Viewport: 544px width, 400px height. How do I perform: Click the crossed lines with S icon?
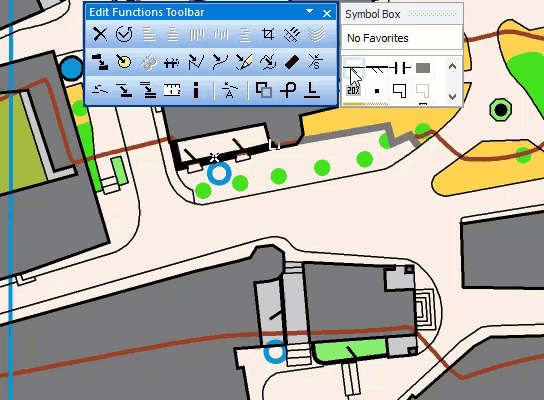pos(315,62)
